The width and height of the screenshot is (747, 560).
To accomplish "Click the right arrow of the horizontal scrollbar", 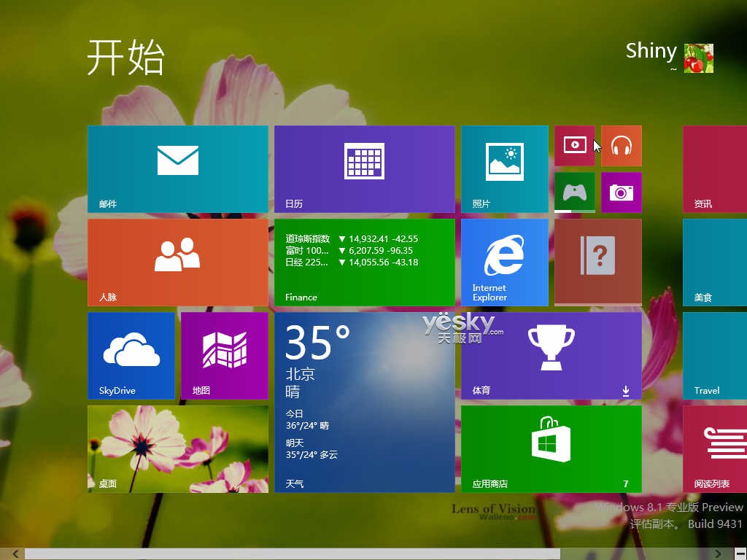I will click(x=718, y=554).
